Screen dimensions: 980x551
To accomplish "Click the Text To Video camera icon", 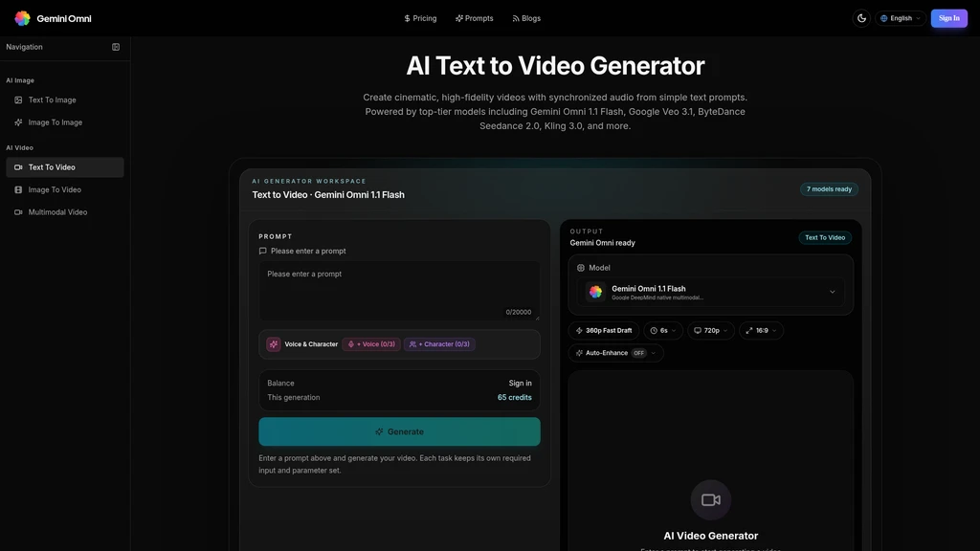I will 18,167.
